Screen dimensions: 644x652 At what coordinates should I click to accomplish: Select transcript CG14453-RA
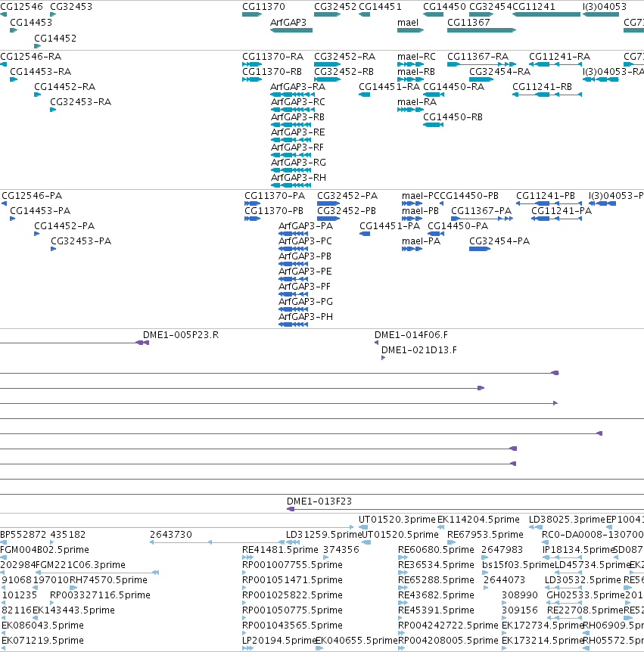pos(40,72)
